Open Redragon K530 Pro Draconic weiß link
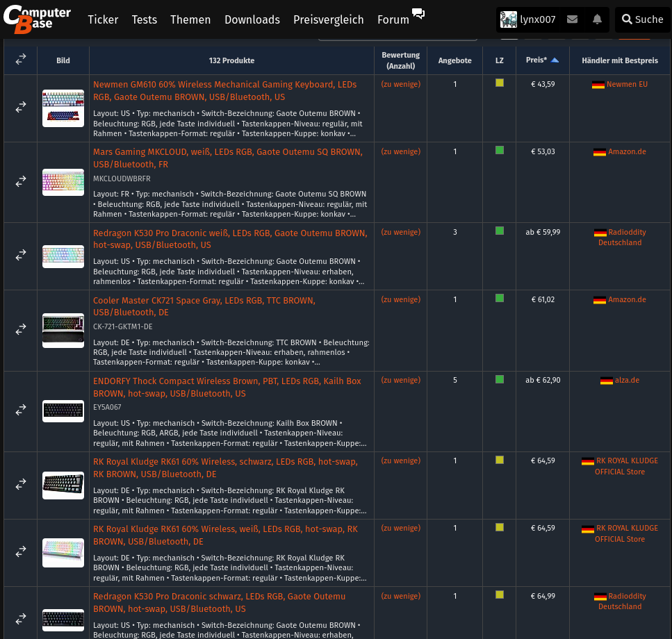Image resolution: width=672 pixels, height=639 pixels. point(230,239)
